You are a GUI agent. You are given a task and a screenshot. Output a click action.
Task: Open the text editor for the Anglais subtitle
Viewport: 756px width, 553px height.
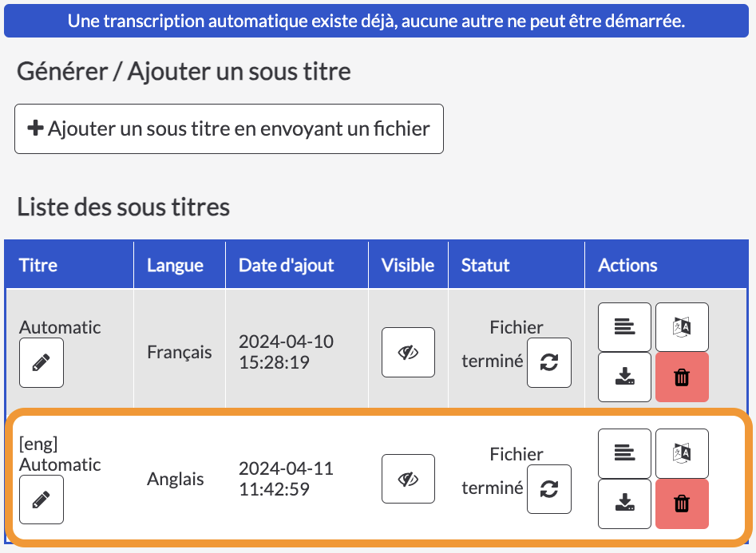624,453
